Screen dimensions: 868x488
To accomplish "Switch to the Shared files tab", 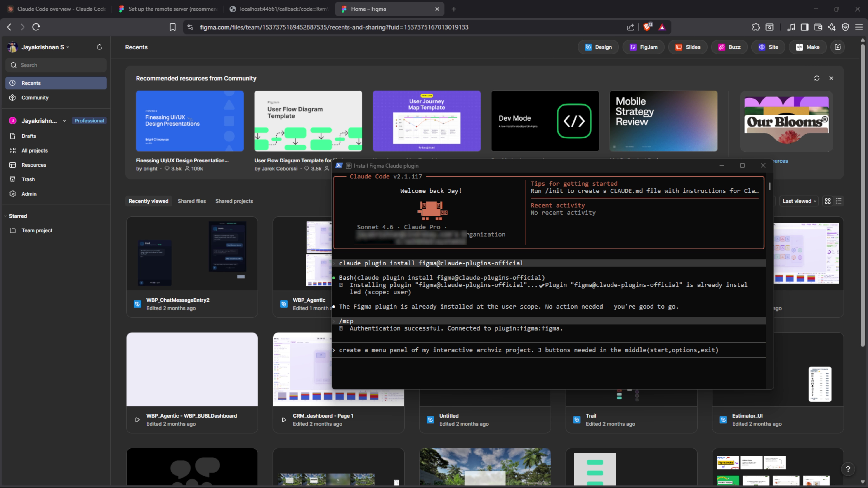I will (x=191, y=201).
